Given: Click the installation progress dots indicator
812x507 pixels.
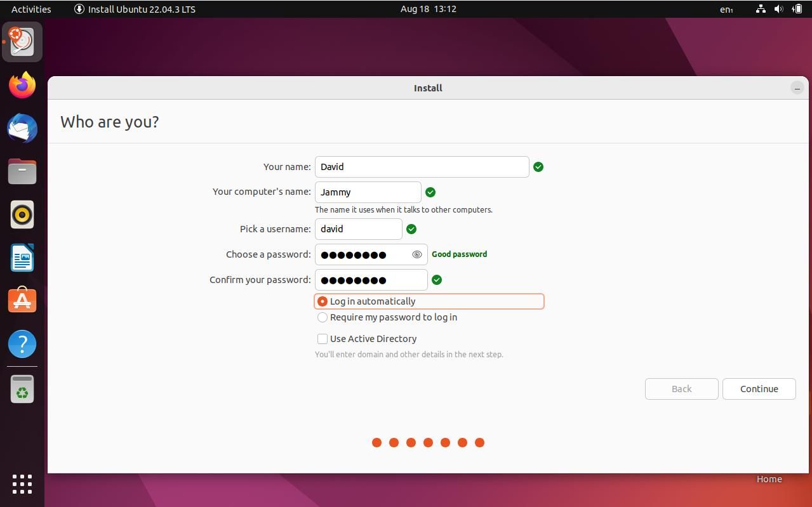Looking at the screenshot, I should coord(427,442).
